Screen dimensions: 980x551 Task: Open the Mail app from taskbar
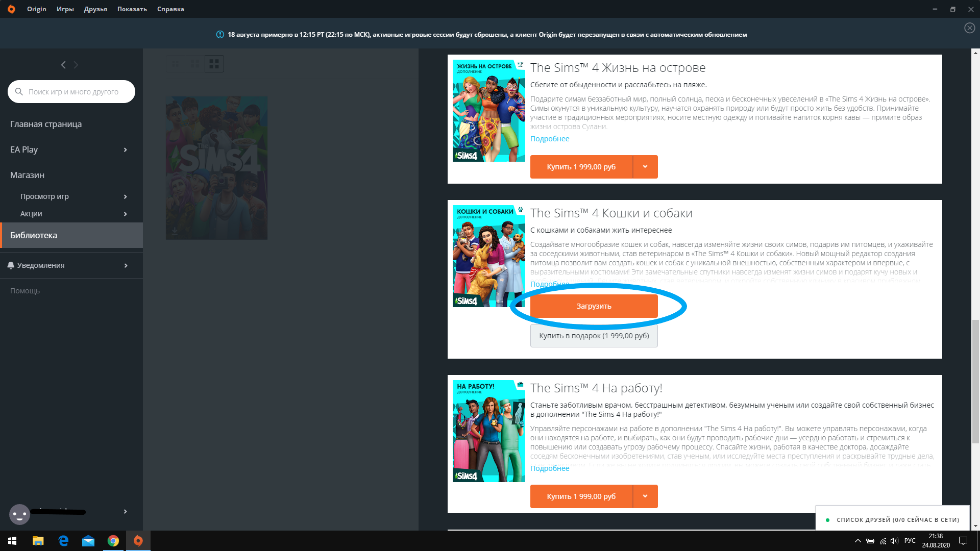click(x=88, y=541)
